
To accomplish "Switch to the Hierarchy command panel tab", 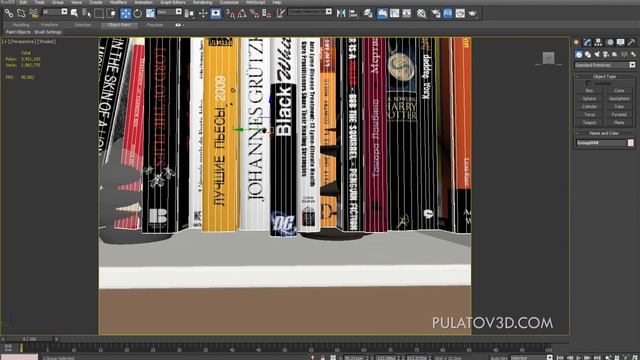I will tap(598, 42).
